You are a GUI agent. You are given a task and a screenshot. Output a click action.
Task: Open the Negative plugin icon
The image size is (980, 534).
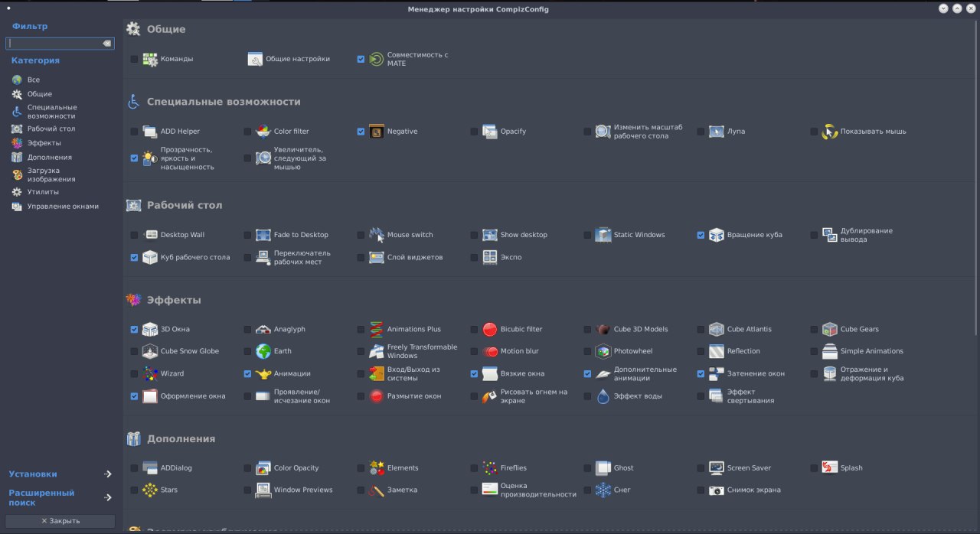376,132
